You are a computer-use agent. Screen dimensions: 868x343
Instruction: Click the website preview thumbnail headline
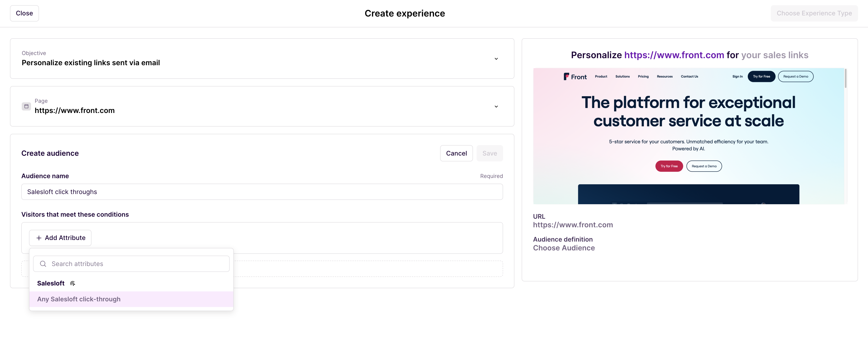tap(688, 112)
